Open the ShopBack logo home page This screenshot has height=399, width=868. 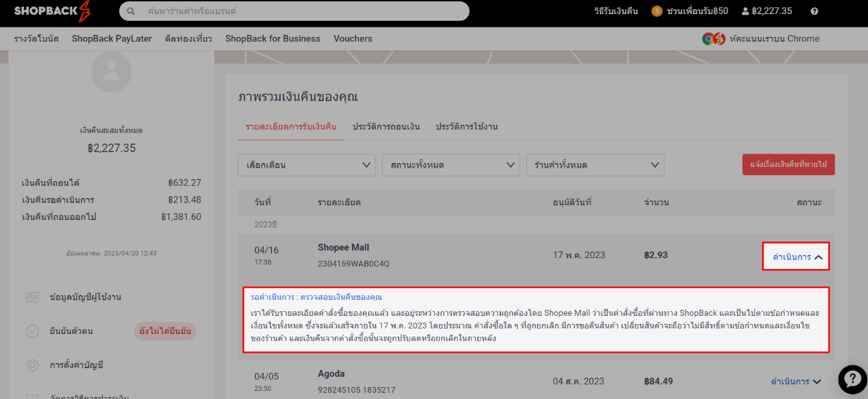click(52, 11)
